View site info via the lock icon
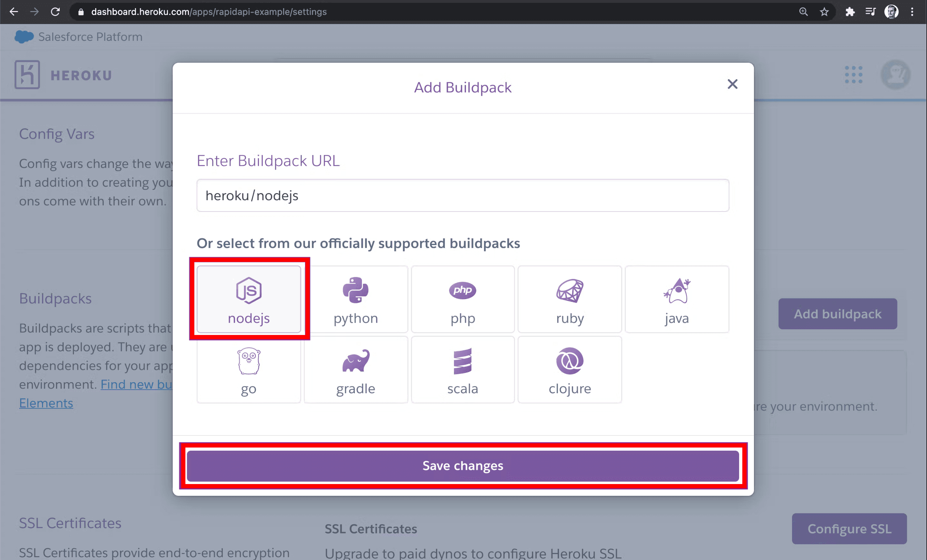Screen dimensions: 927x560 pos(81,12)
